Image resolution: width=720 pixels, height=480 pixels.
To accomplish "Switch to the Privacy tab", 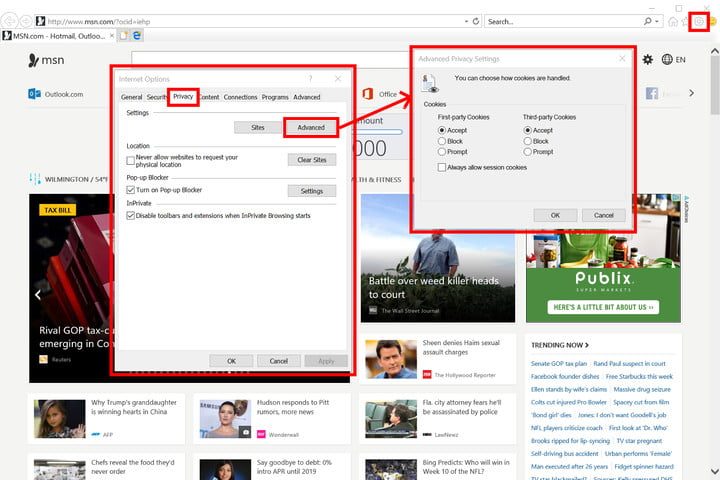I will pyautogui.click(x=183, y=97).
